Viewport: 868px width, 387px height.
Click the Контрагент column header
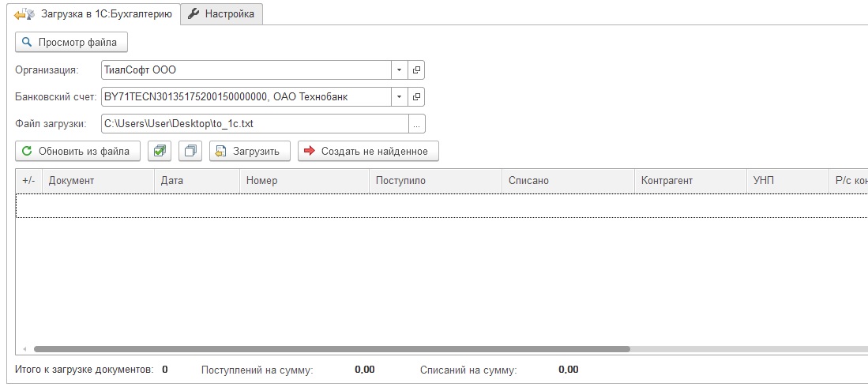(689, 181)
